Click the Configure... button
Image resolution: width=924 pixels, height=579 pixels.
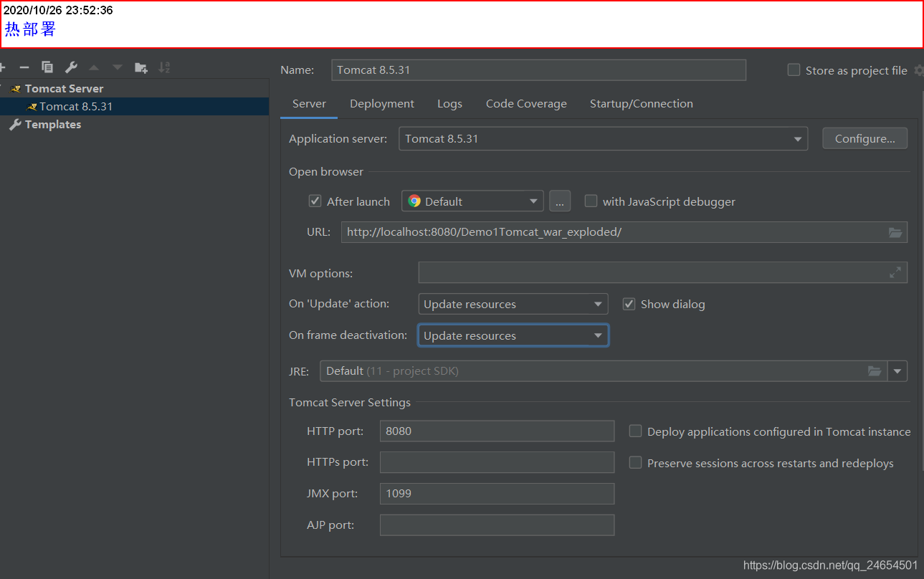865,139
